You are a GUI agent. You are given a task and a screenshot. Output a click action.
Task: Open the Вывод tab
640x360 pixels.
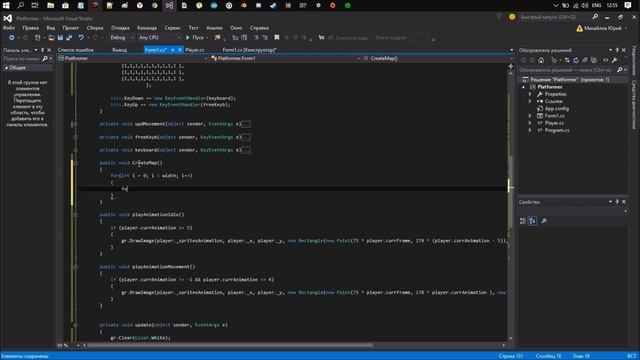(120, 50)
